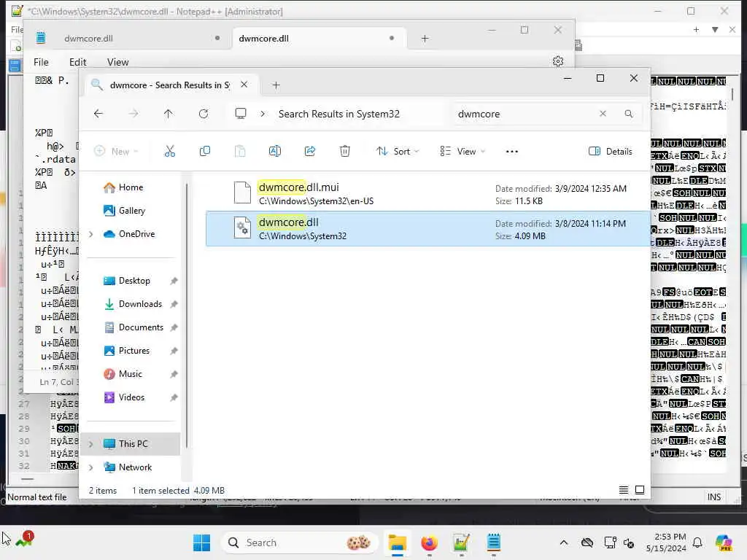Click the Explorer forward arrow
The height and width of the screenshot is (560, 747).
coord(133,114)
